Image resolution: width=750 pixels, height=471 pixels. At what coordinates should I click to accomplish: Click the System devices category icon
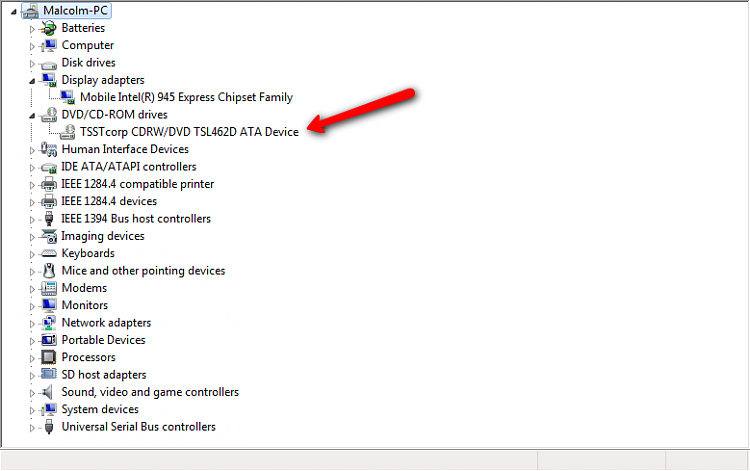48,409
